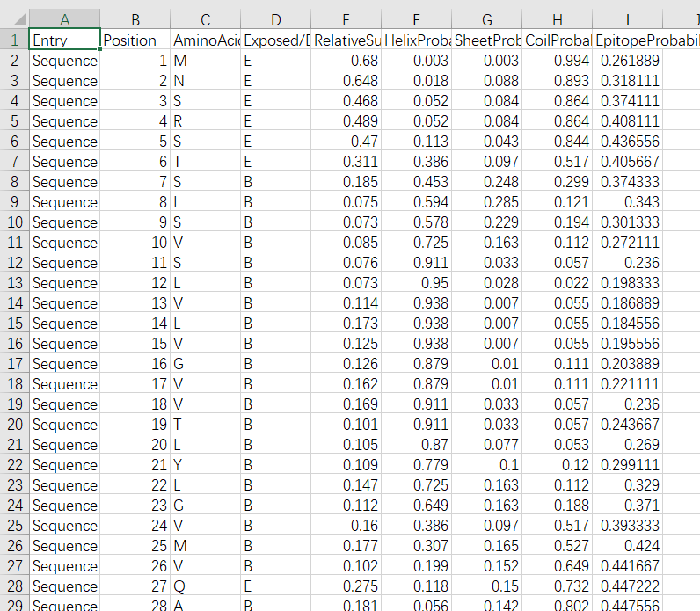
Task: Click the 'Position' header cell
Action: point(135,40)
